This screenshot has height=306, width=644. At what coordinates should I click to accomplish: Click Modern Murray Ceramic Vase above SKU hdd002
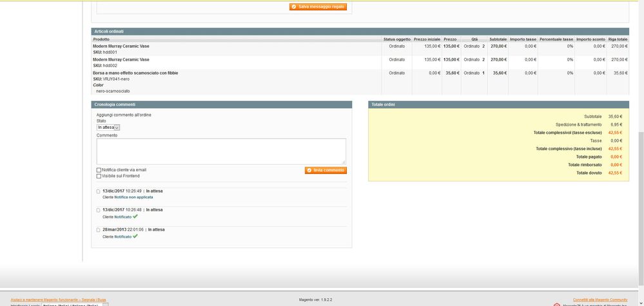pyautogui.click(x=121, y=59)
